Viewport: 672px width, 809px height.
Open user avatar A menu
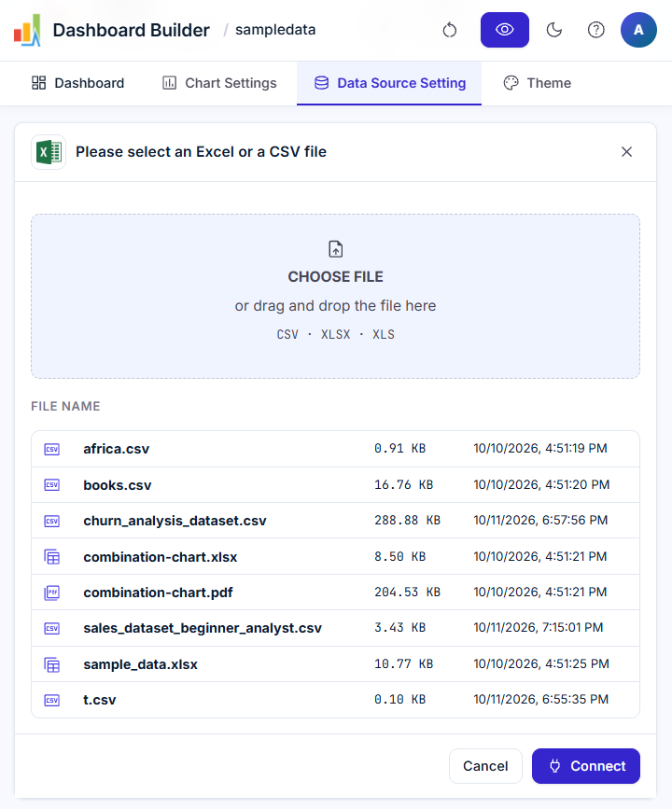click(638, 30)
